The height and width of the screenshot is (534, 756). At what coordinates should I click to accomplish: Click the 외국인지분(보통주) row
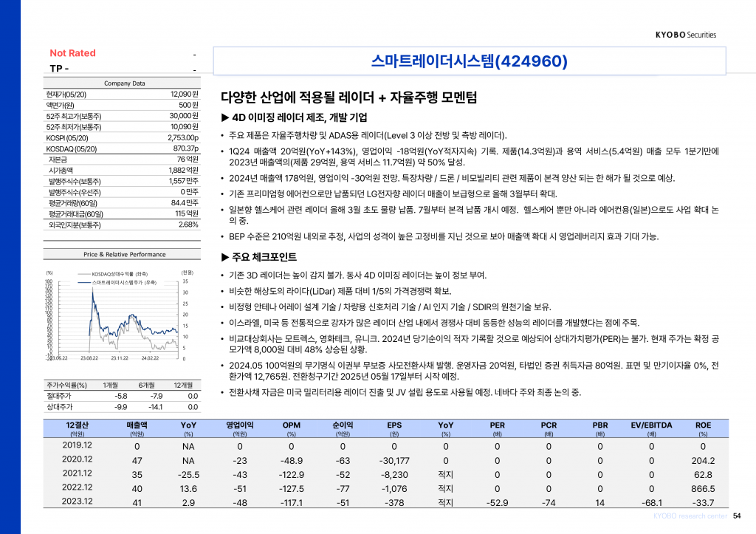pos(123,225)
